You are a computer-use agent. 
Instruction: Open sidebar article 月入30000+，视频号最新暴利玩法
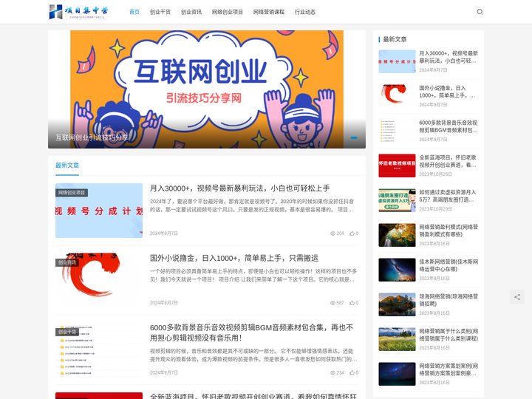tap(449, 57)
